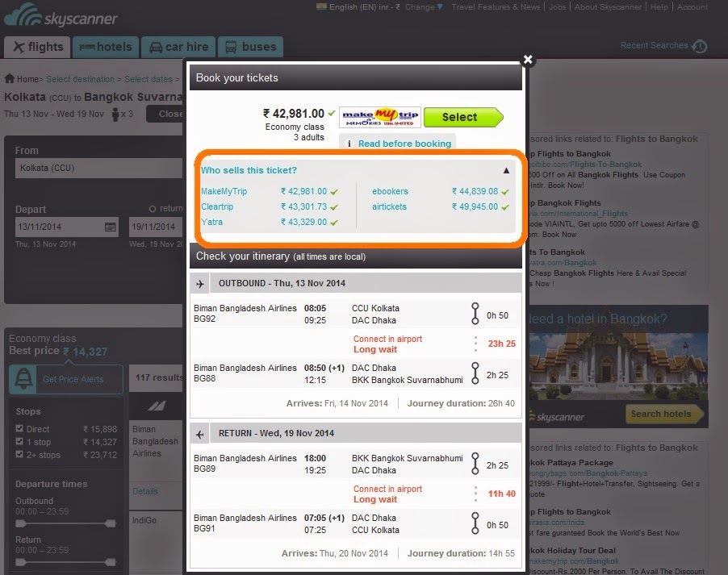Select the return radio button
728x575 pixels.
[x=153, y=209]
